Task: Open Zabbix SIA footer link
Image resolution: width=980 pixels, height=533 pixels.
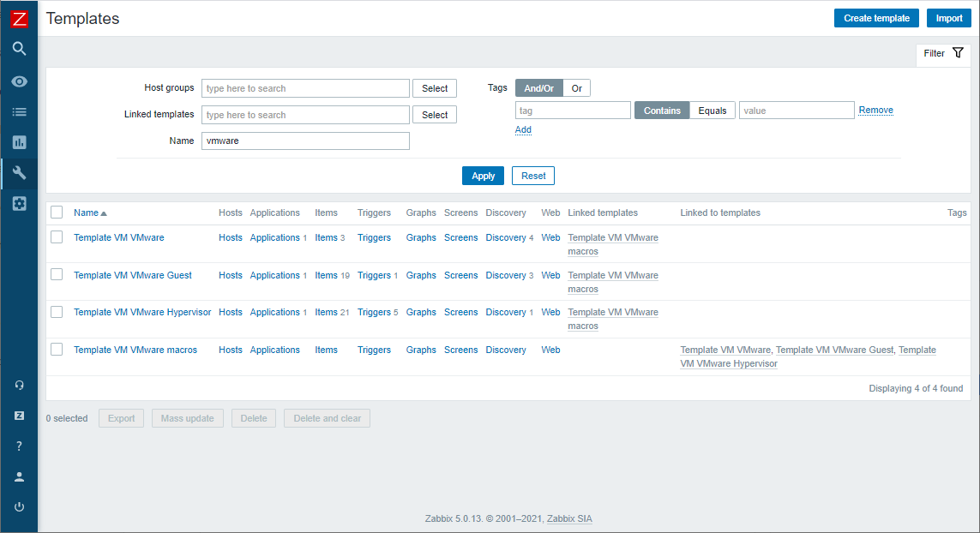Action: click(569, 518)
